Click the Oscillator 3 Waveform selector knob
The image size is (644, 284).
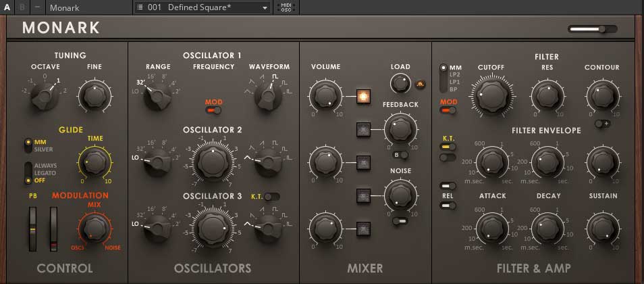tap(268, 229)
